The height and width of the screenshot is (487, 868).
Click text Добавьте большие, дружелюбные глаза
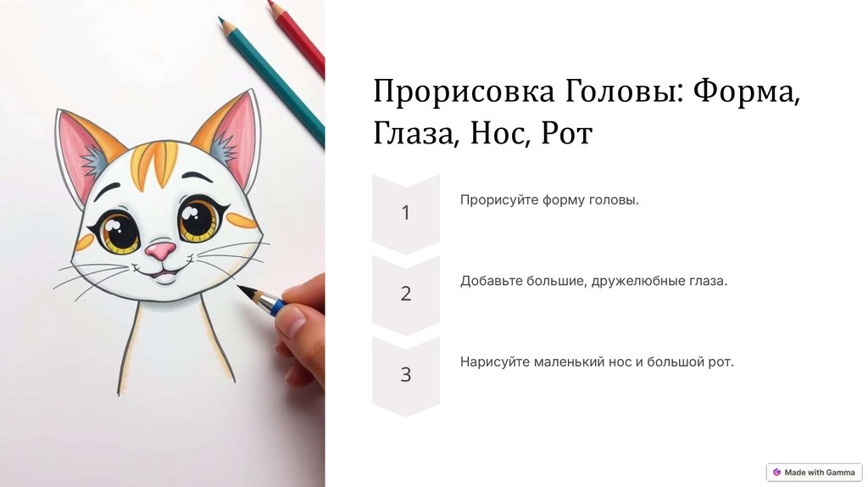click(x=593, y=281)
